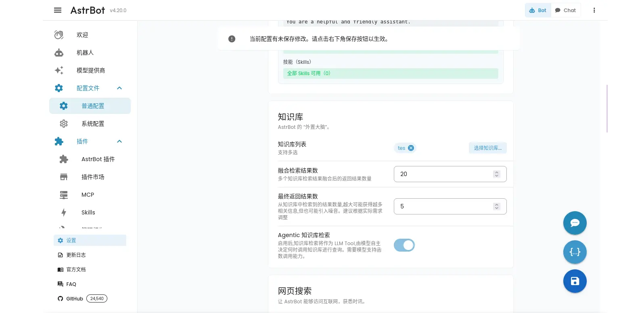Click the floating save configuration button

click(575, 281)
